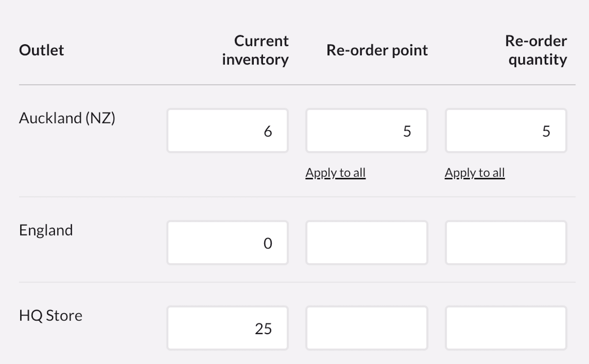Select the England outlet label

click(x=45, y=230)
